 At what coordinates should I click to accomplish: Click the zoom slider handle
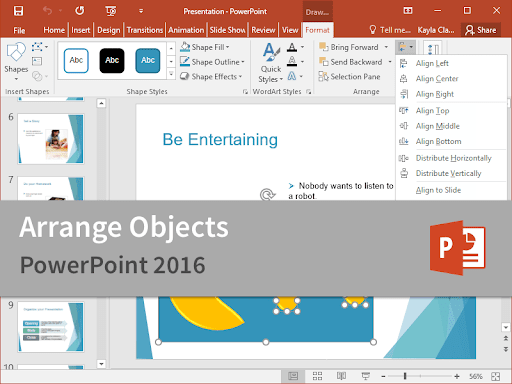405,376
